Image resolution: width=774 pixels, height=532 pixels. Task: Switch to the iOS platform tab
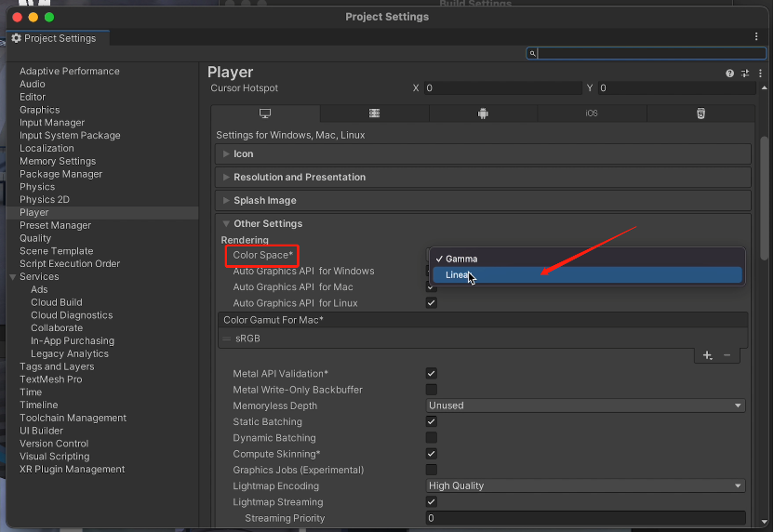pos(592,113)
